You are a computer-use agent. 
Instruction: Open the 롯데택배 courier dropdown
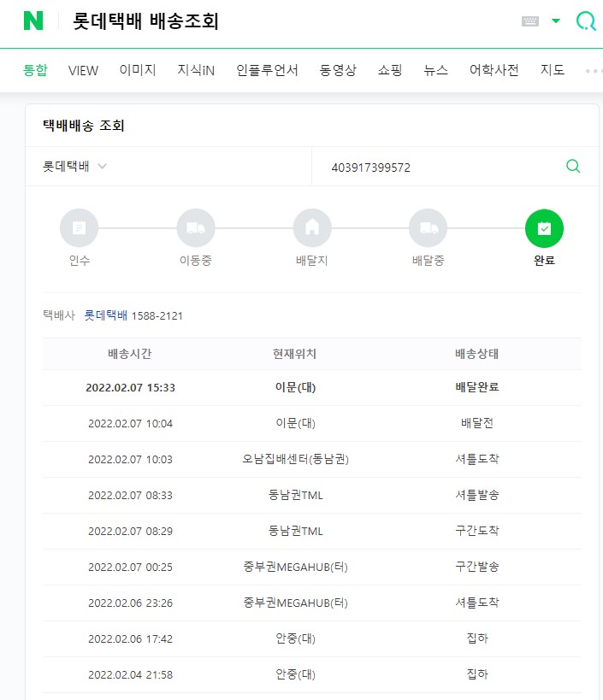(74, 167)
